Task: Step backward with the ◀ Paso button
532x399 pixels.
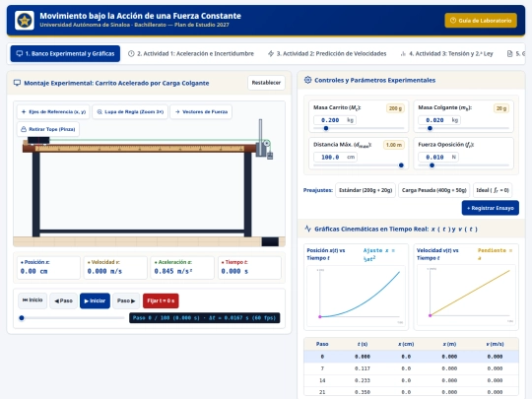Action: [x=63, y=300]
